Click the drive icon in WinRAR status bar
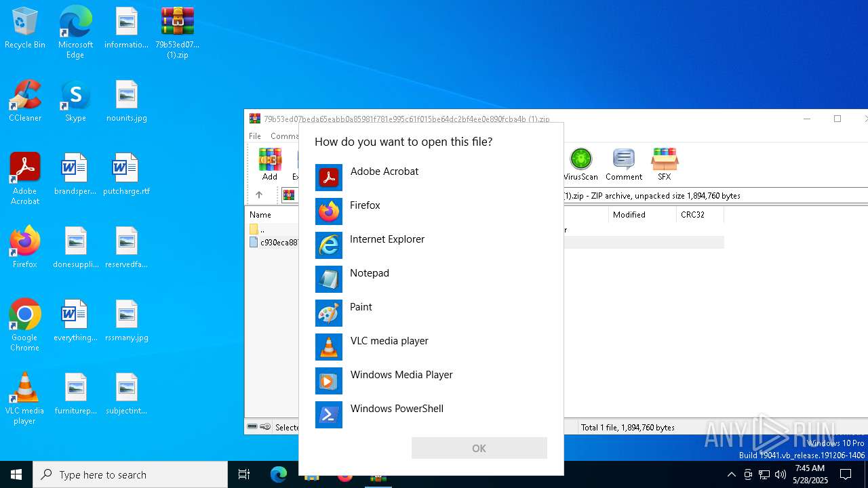This screenshot has width=868, height=488. coord(252,427)
